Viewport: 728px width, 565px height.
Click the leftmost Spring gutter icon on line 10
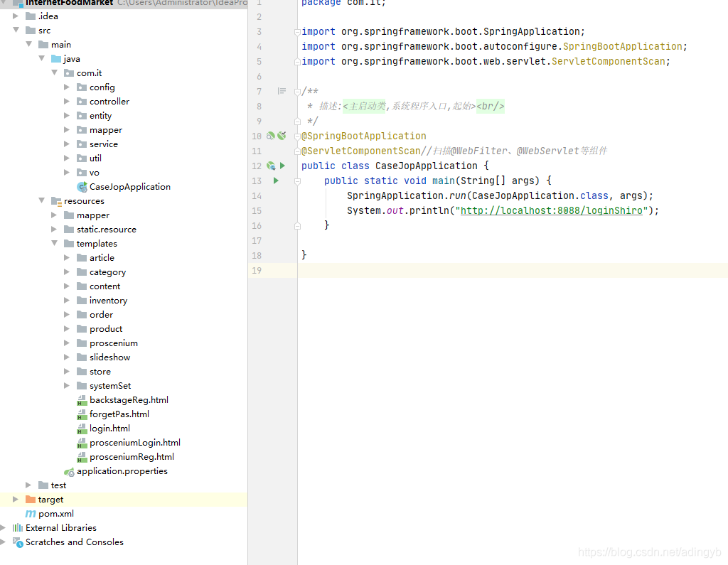[x=270, y=136]
